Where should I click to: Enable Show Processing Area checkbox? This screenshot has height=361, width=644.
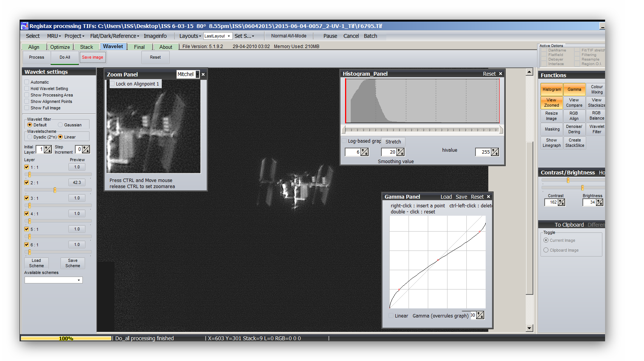[27, 95]
